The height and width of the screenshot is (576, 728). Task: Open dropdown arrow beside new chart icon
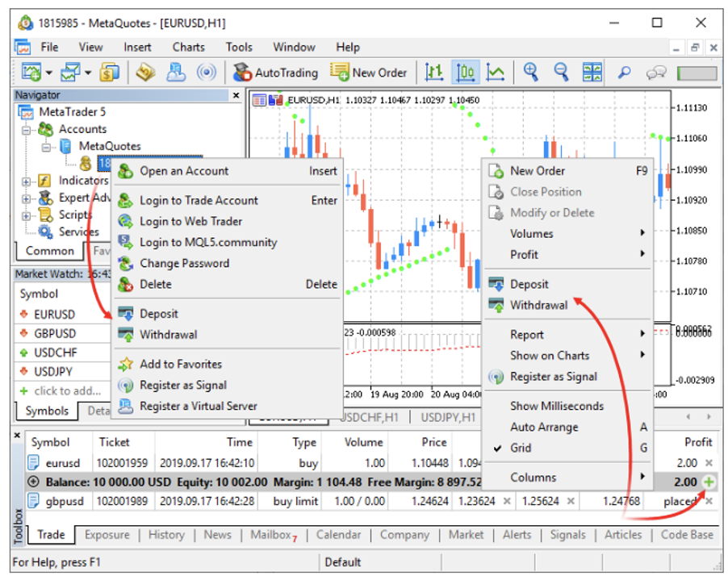(48, 73)
